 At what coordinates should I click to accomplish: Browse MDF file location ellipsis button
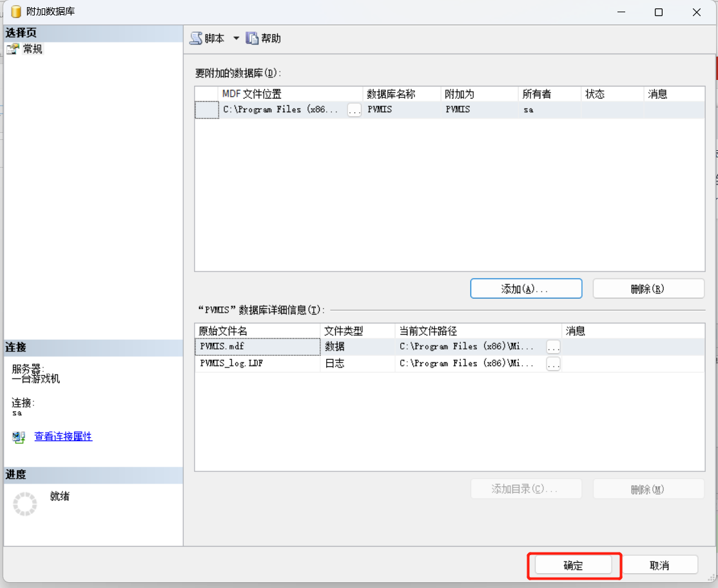pyautogui.click(x=354, y=110)
